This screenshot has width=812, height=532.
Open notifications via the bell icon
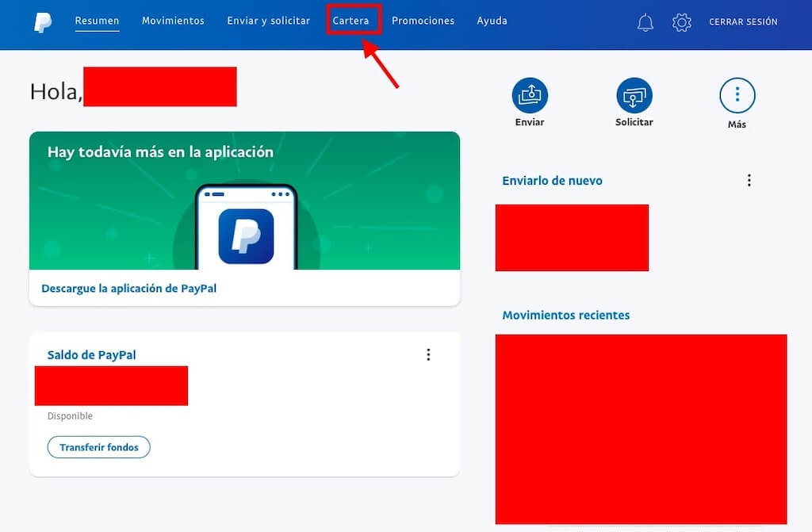tap(645, 22)
